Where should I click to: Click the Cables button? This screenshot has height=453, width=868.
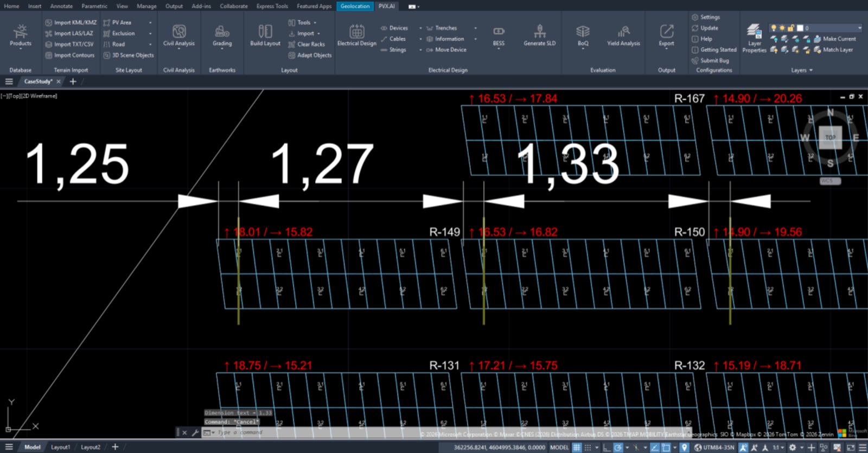coord(393,39)
